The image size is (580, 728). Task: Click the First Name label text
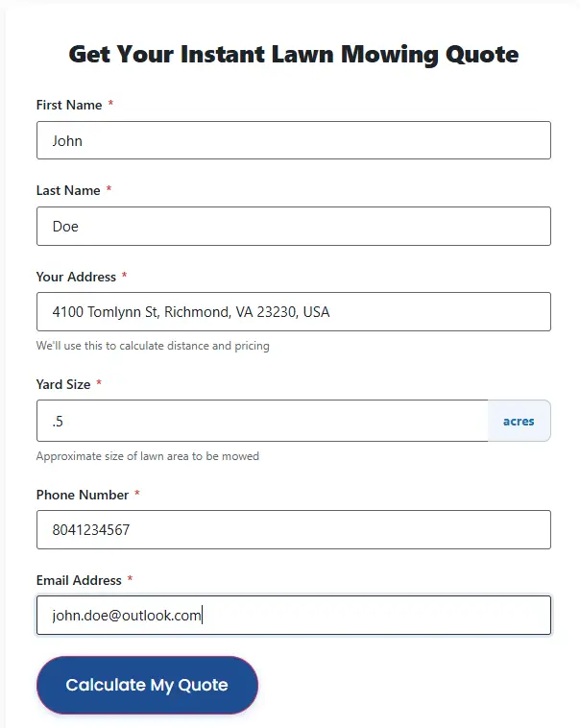[x=68, y=105]
